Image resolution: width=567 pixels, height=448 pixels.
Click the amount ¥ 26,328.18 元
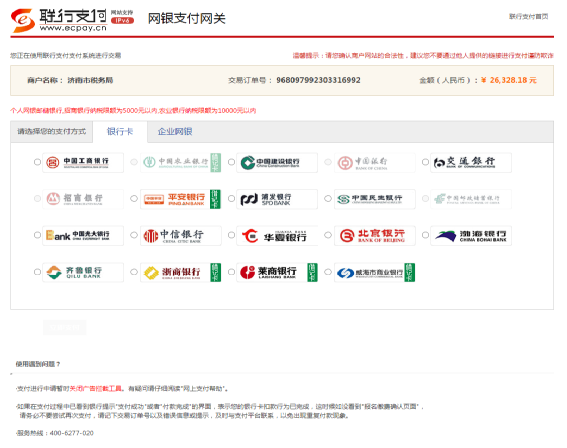click(x=509, y=80)
